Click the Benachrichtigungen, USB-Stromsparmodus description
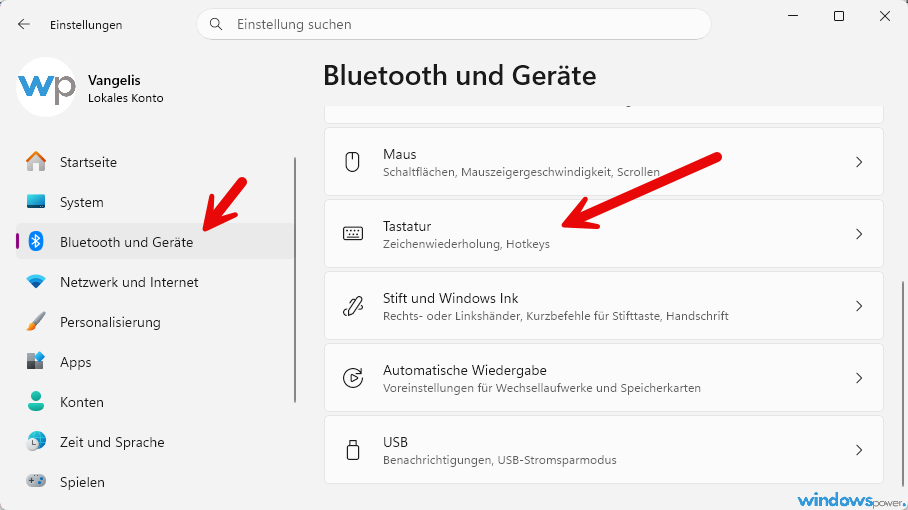 (x=500, y=460)
